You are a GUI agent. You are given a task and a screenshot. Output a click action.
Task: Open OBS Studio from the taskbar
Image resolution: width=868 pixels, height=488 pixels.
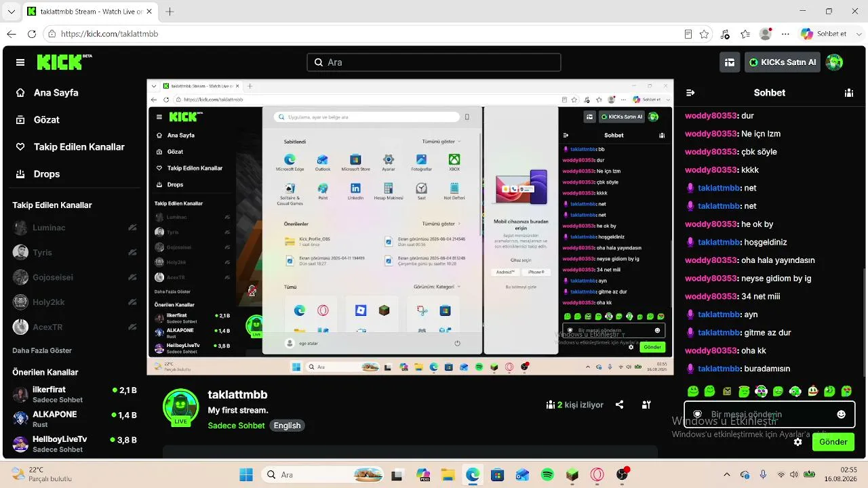623,475
